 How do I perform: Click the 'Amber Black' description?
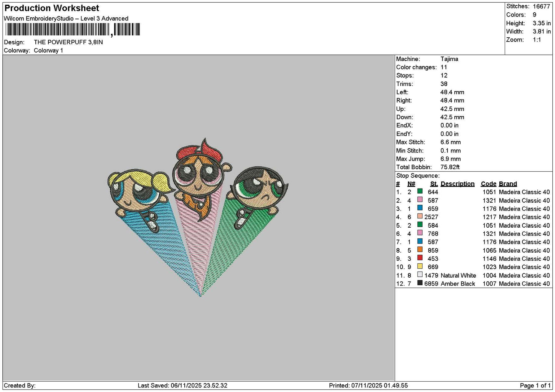point(458,284)
